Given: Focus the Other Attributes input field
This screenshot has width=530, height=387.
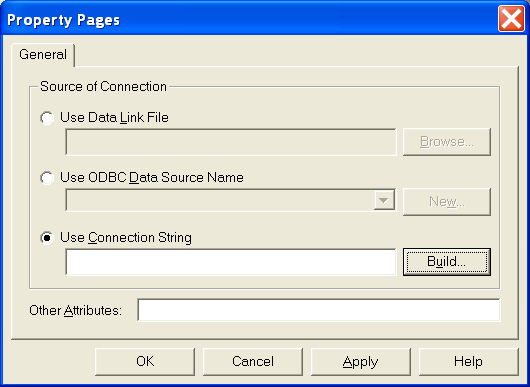Looking at the screenshot, I should 319,310.
